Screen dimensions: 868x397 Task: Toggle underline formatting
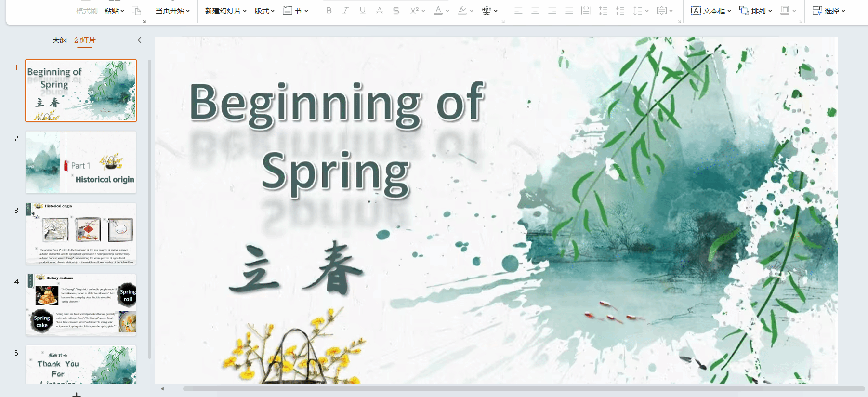click(x=362, y=11)
